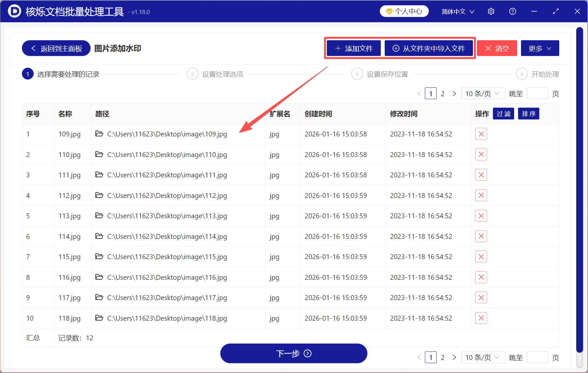Viewport: 588px width, 373px height.
Task: Open the folder icon beside 114.jpg path
Action: click(x=99, y=236)
